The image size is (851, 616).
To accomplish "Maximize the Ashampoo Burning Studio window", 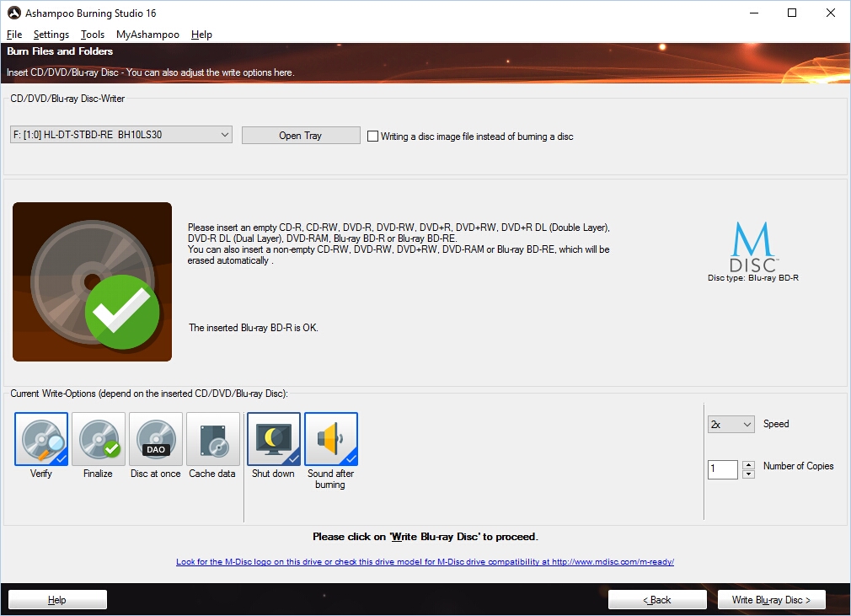I will 792,13.
